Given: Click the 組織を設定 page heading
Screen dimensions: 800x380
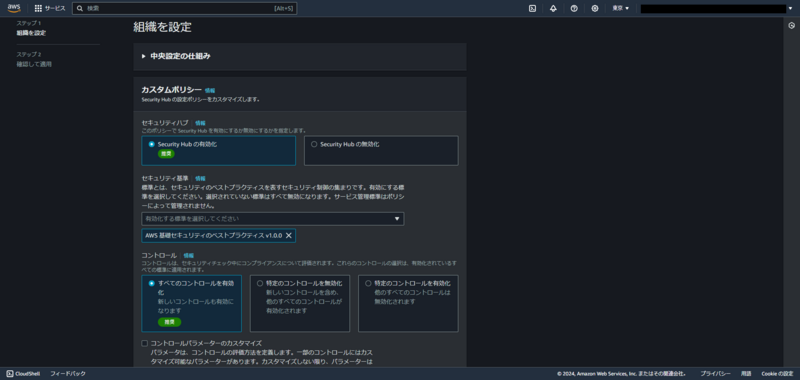Looking at the screenshot, I should tap(162, 27).
